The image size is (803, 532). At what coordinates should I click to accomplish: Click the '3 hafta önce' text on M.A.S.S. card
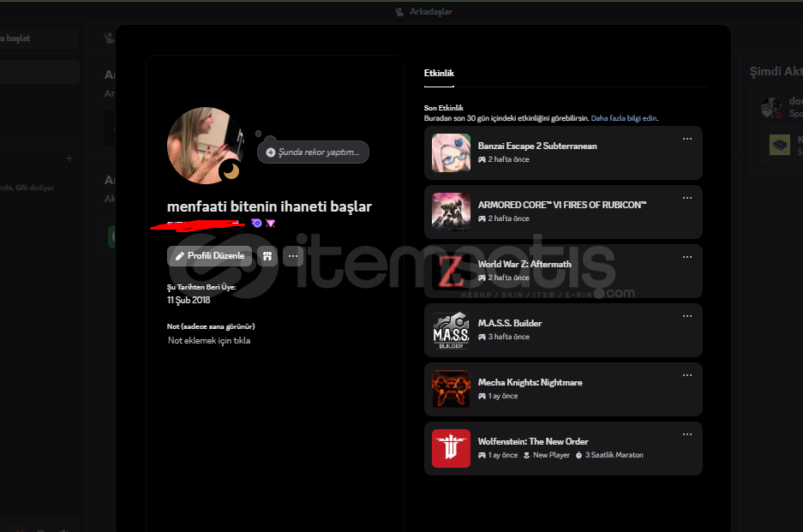pos(508,337)
